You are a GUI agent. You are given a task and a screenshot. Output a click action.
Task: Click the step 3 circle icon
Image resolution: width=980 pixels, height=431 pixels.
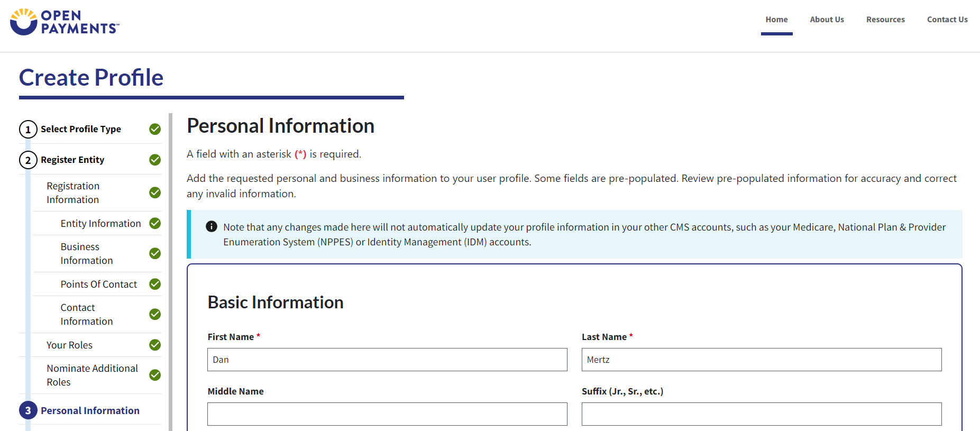[28, 410]
